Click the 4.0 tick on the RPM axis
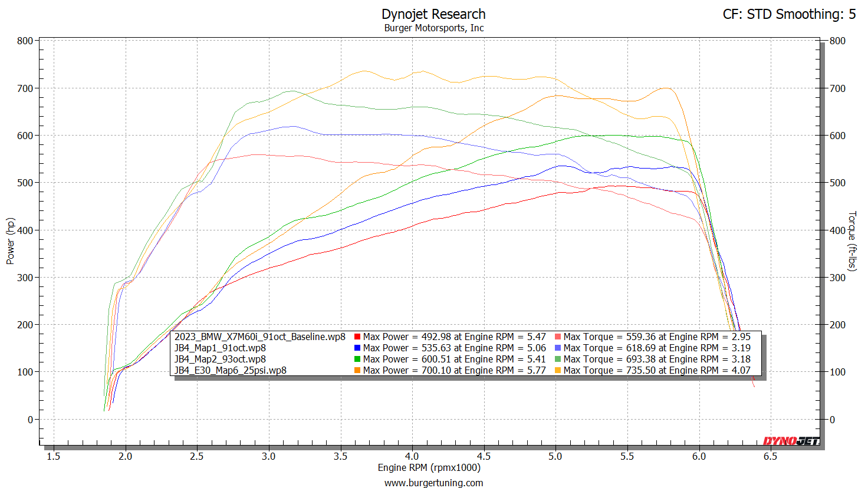868x488 pixels. pos(412,456)
